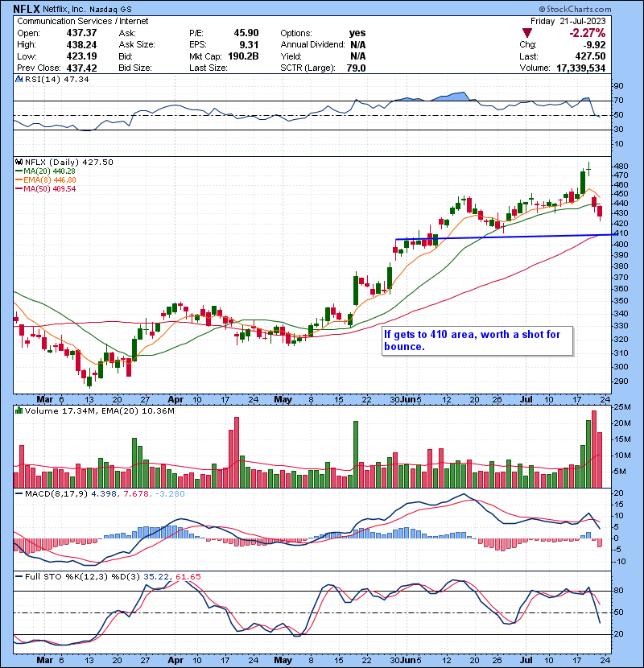
Task: Click the Mkt Cap value 190.2B
Action: coord(243,56)
